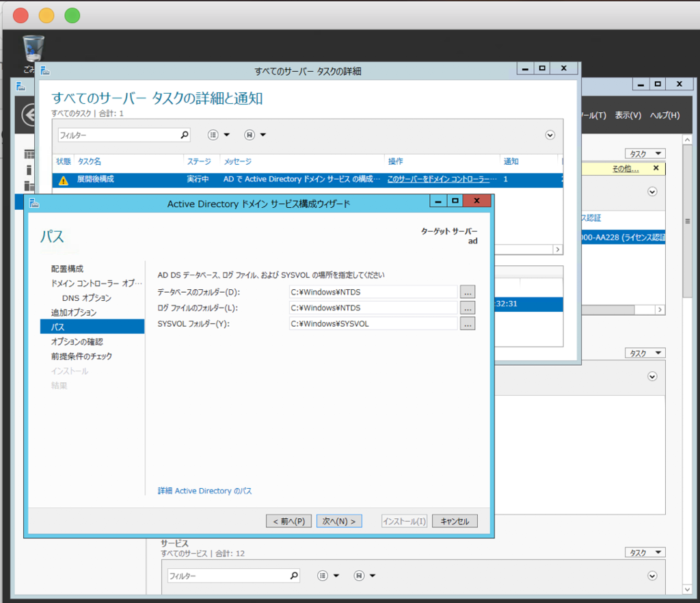Collapse the middle Server Manager section chevron
The image size is (700, 603).
[x=652, y=377]
